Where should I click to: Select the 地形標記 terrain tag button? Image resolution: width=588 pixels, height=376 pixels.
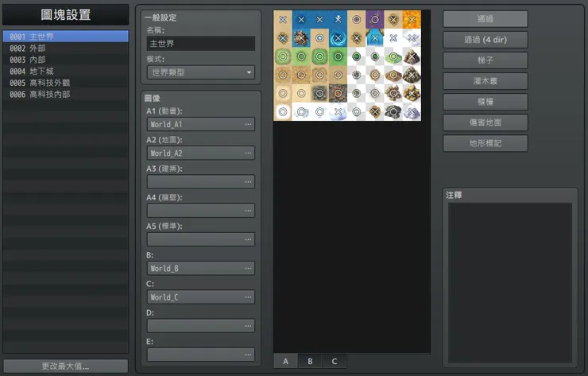click(x=485, y=143)
